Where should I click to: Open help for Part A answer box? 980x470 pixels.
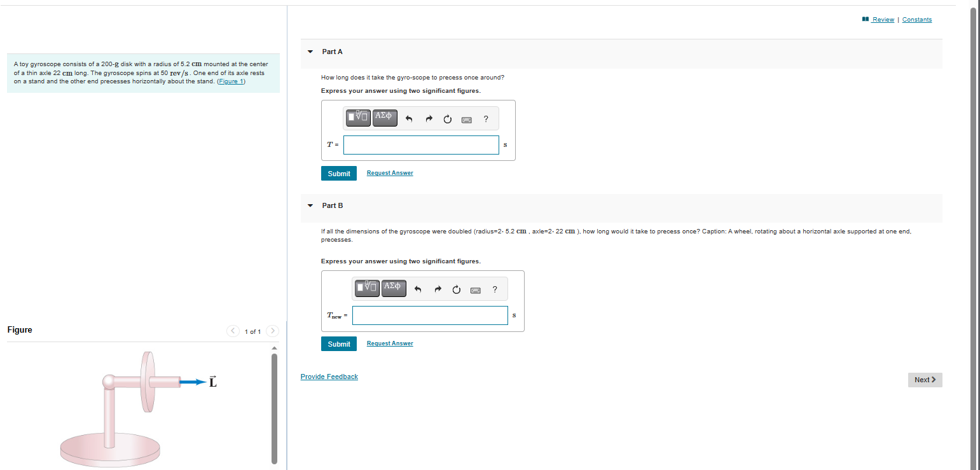click(486, 118)
